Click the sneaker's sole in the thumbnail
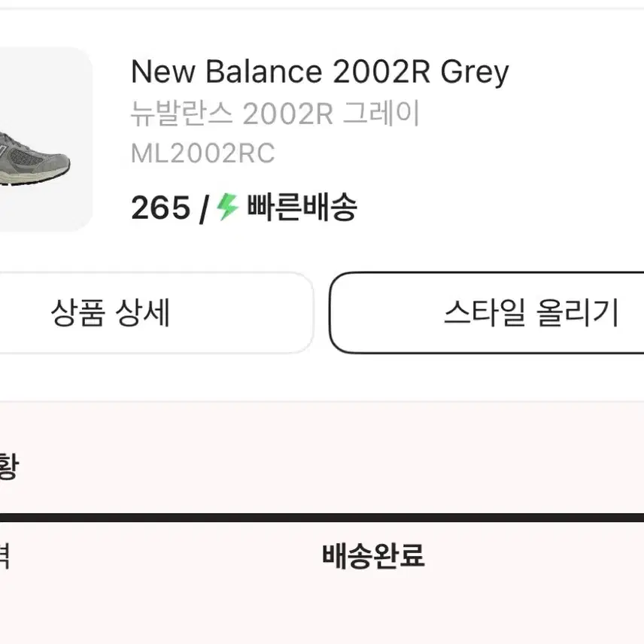The image size is (644, 644). (35, 178)
